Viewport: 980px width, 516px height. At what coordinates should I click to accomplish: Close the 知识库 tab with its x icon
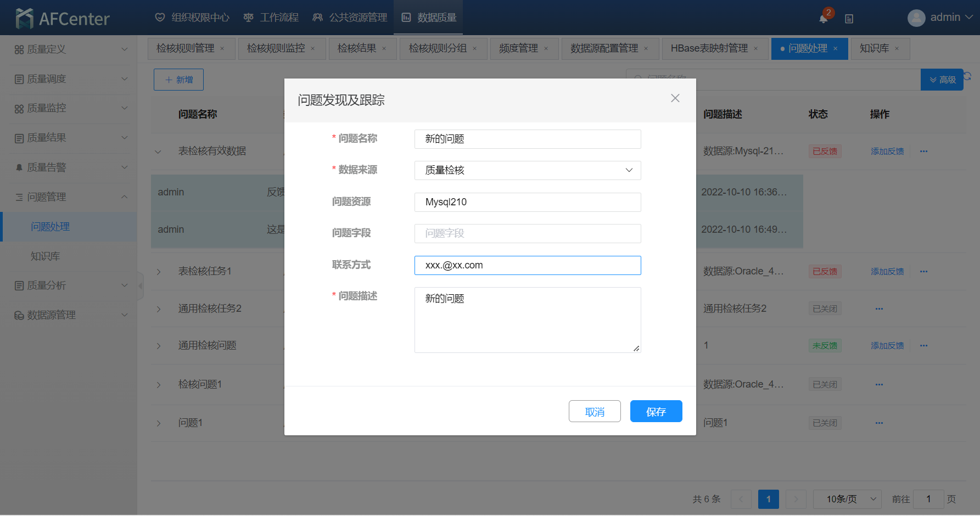click(897, 49)
